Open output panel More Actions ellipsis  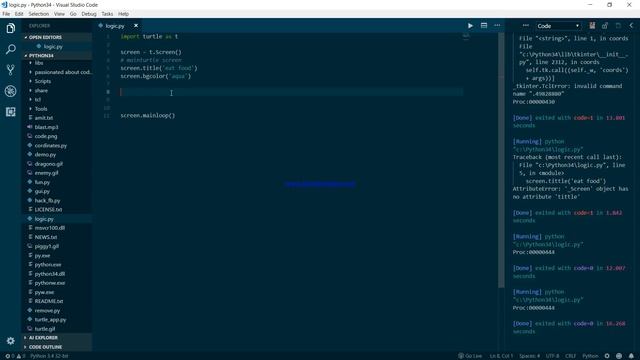[526, 25]
